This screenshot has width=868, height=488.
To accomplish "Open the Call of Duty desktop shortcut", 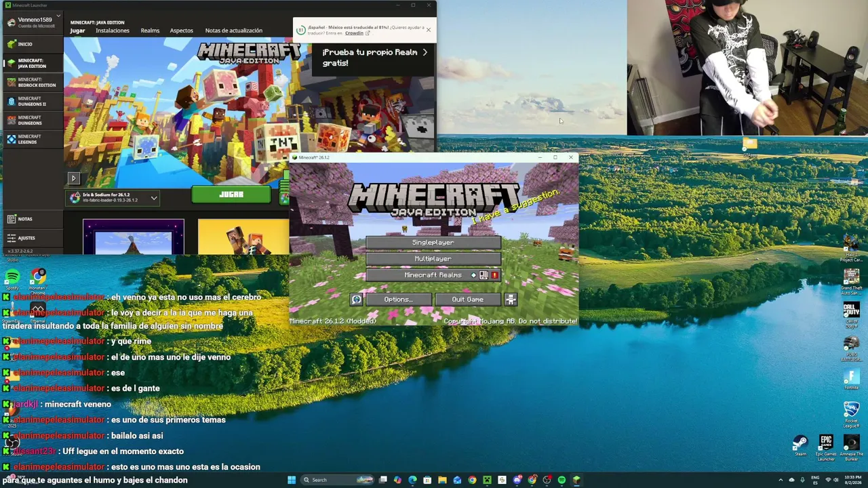I will tap(851, 315).
